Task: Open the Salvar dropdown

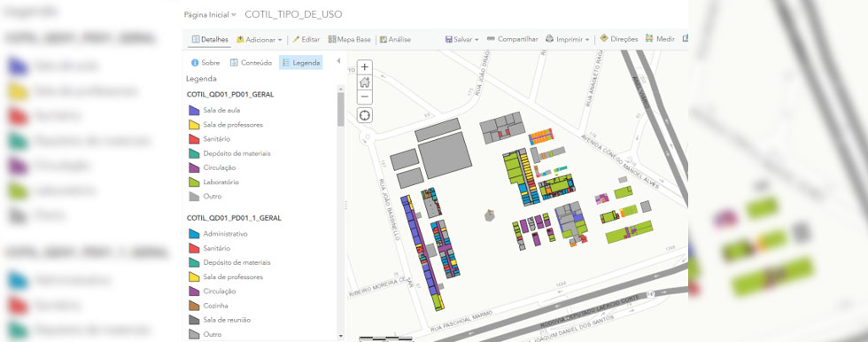Action: (x=461, y=39)
